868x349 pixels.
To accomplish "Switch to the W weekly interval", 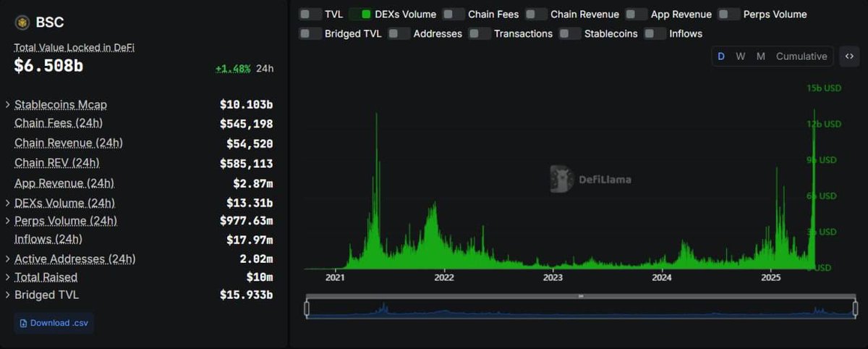I will click(x=741, y=56).
